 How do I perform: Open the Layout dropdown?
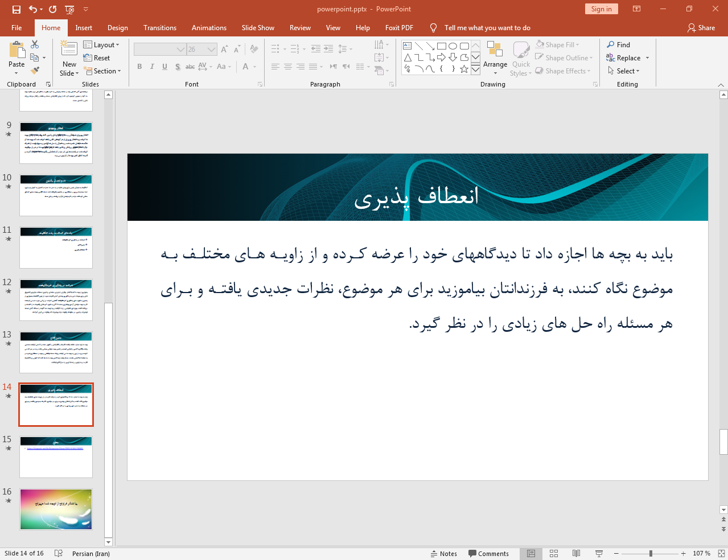point(101,45)
